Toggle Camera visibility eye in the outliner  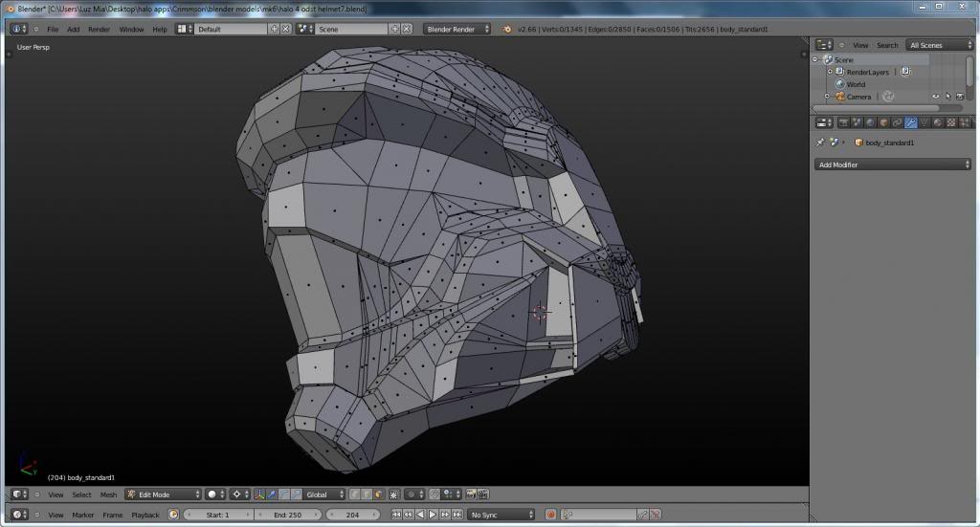pyautogui.click(x=935, y=97)
